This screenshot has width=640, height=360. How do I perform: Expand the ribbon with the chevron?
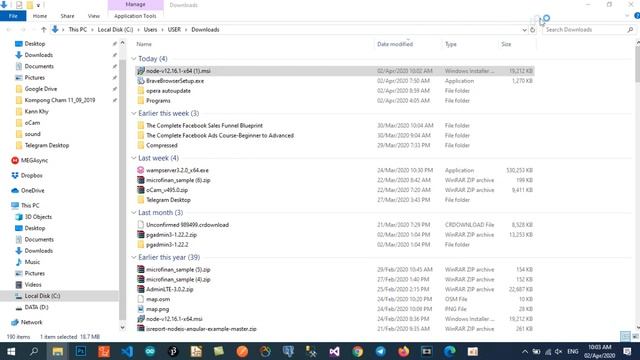(627, 16)
